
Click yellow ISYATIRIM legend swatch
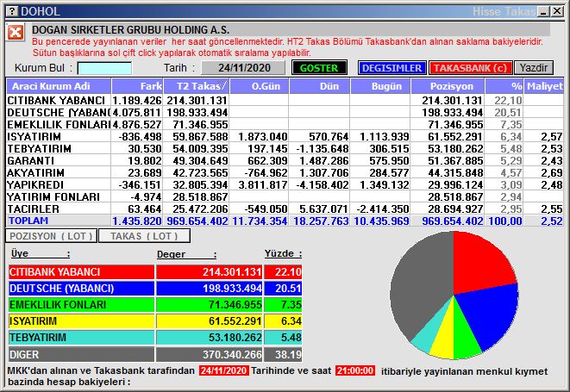click(x=81, y=321)
